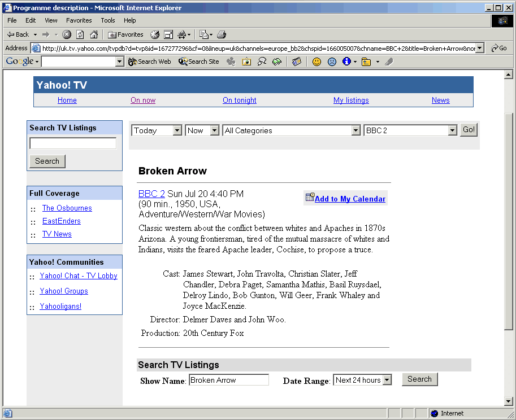Switch to the On tonight tab
The height and width of the screenshot is (420, 516).
[240, 100]
